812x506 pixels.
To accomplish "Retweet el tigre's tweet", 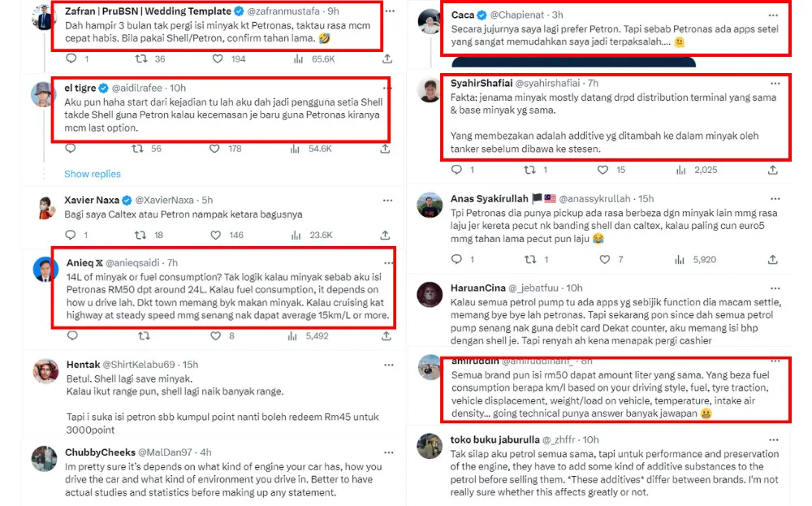I will click(x=140, y=149).
